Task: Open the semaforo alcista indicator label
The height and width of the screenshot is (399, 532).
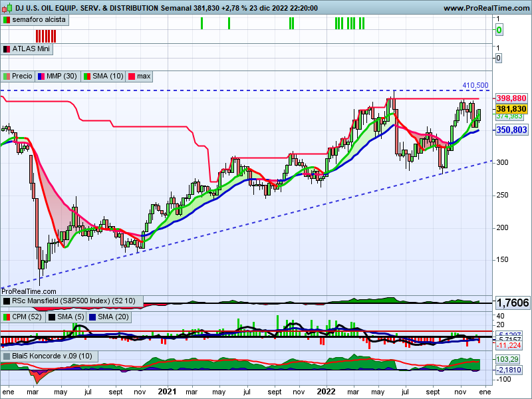Action: (x=39, y=20)
